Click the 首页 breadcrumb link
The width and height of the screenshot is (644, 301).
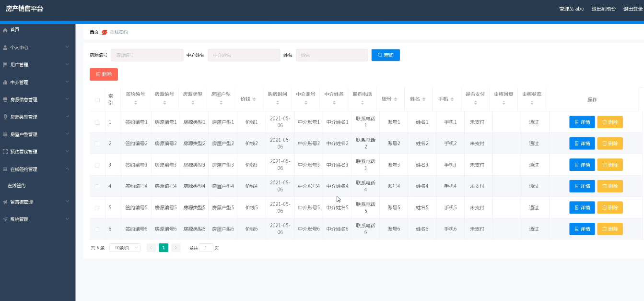[x=94, y=32]
